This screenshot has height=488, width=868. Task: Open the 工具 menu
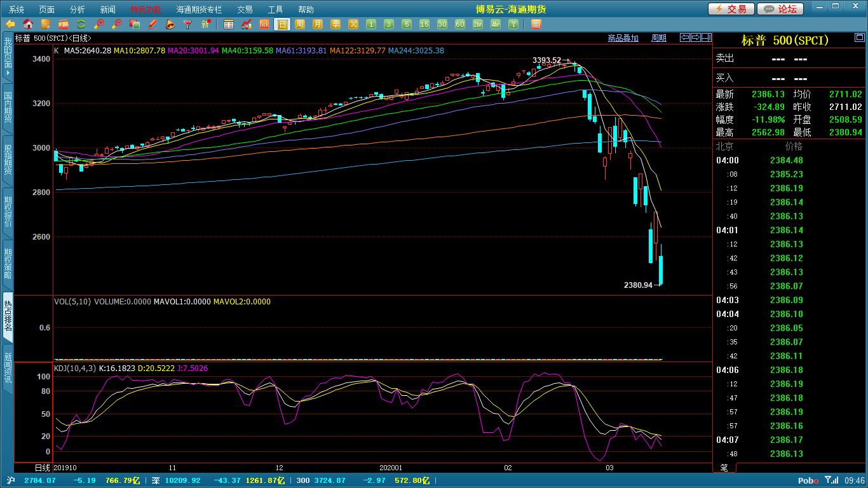(275, 10)
